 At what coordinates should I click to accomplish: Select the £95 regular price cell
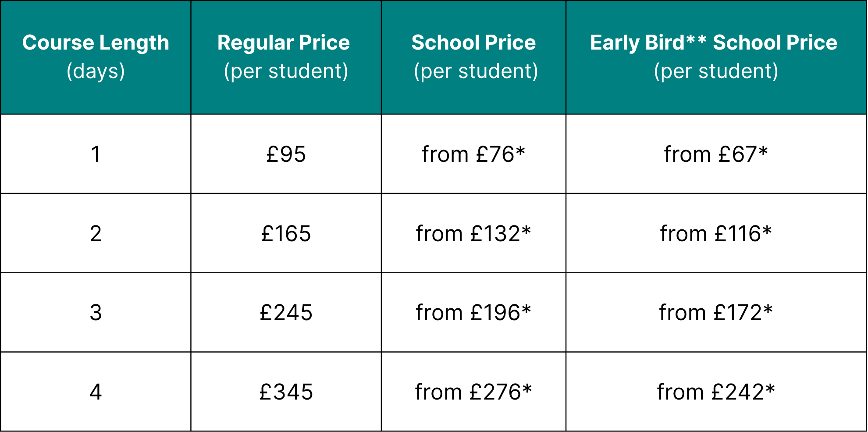point(286,154)
